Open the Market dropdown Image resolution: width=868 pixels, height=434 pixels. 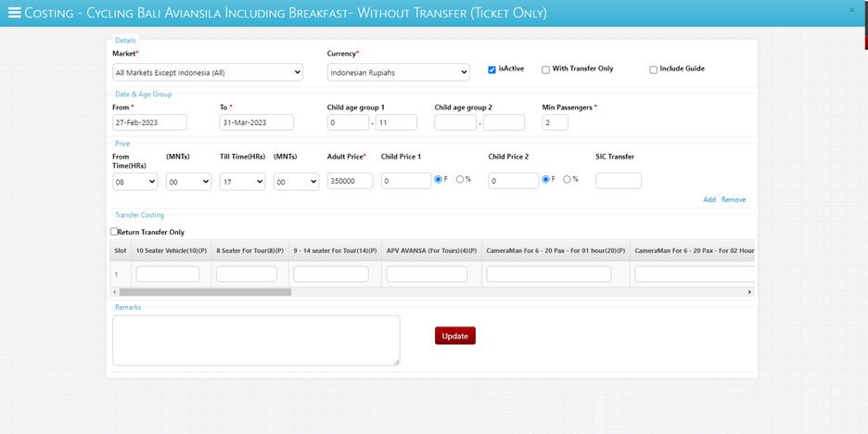tap(208, 72)
